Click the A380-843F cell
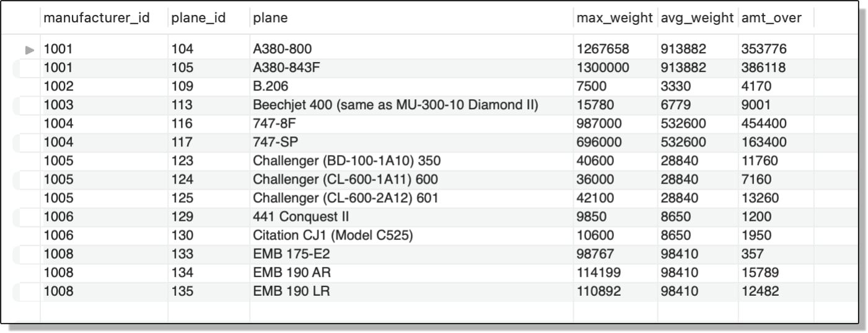The width and height of the screenshot is (868, 333). (411, 68)
